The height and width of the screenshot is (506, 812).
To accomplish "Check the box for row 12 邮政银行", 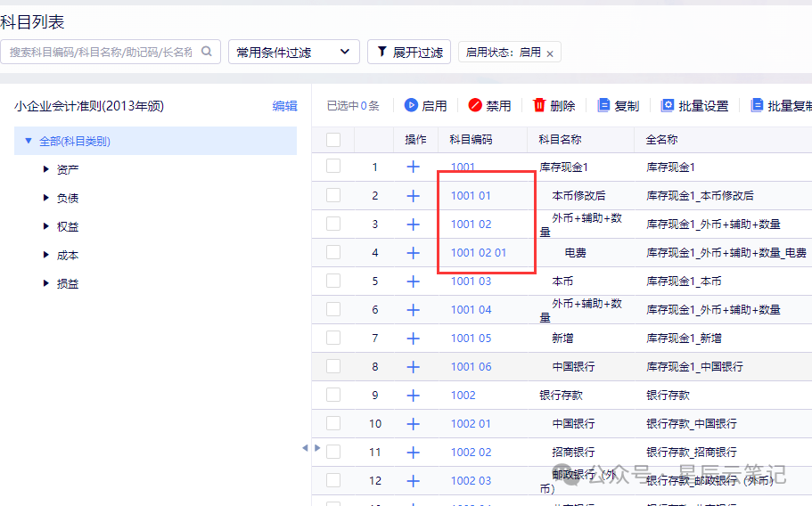I will [333, 479].
